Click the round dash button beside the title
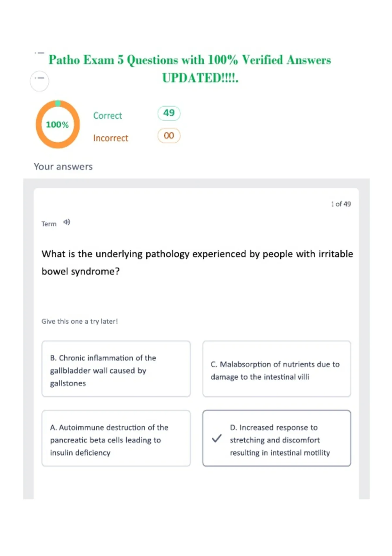This screenshot has height=556, width=392. [40, 81]
